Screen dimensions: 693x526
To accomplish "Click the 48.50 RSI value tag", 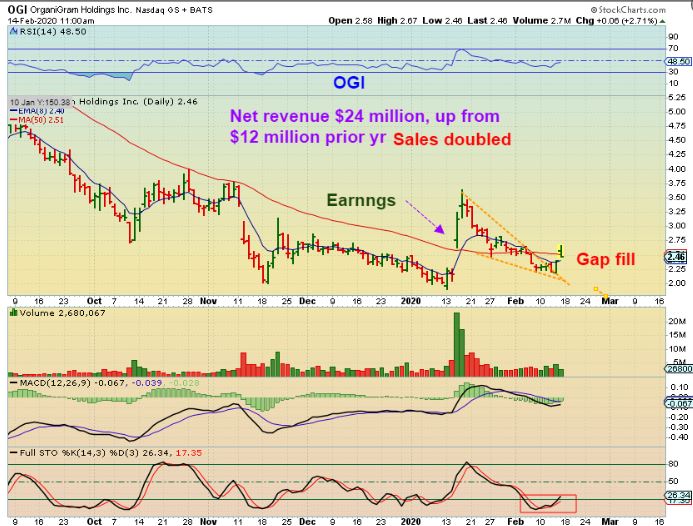I will point(676,60).
